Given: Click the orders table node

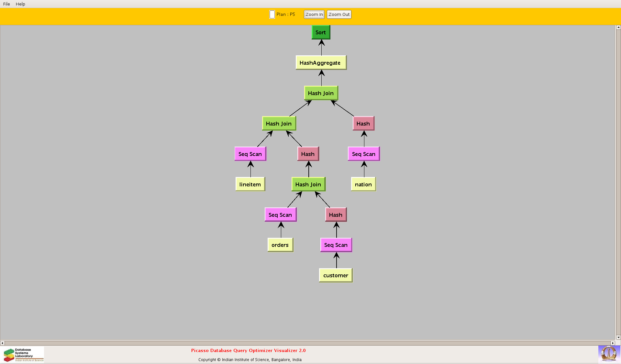Looking at the screenshot, I should click(x=280, y=245).
